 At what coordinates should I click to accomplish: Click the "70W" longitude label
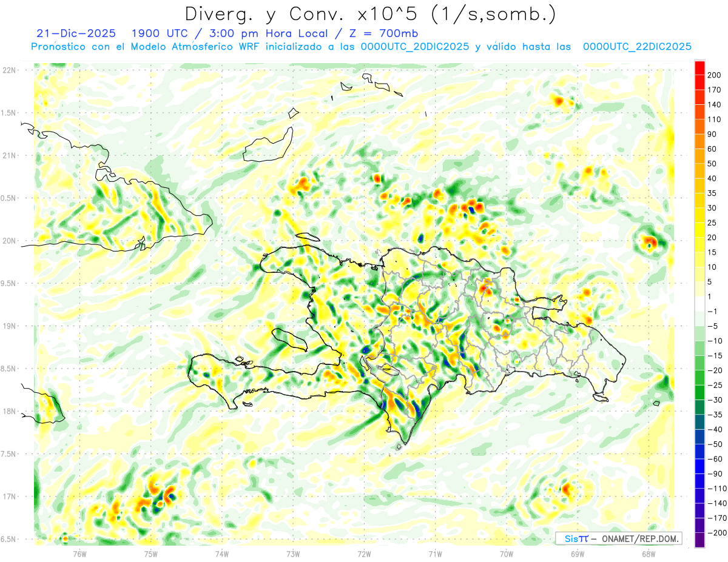click(x=507, y=554)
